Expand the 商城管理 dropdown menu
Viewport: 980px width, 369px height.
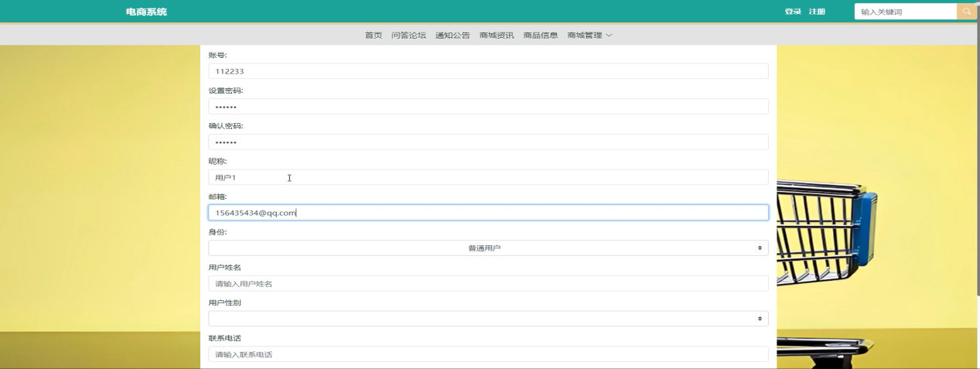coord(589,36)
